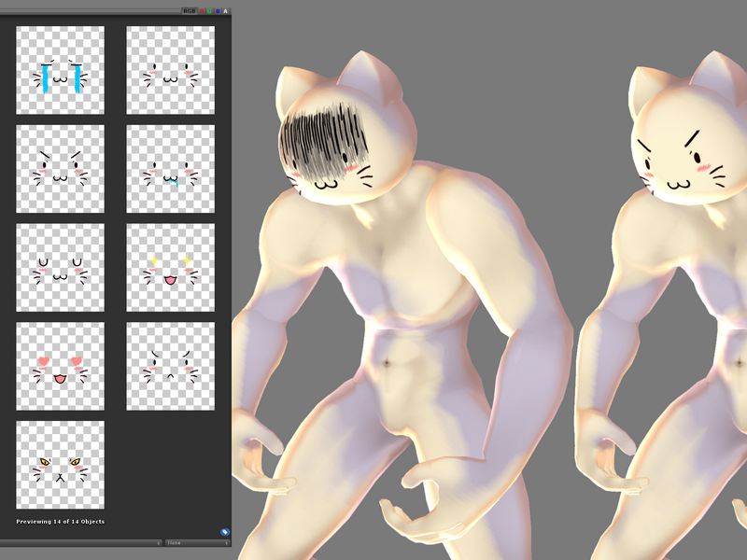Select the yellow cat-eyes face texture

point(60,465)
